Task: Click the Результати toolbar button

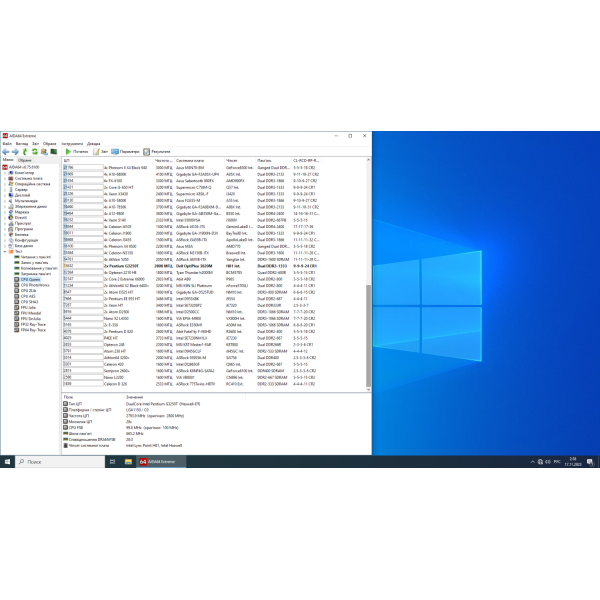Action: point(157,152)
